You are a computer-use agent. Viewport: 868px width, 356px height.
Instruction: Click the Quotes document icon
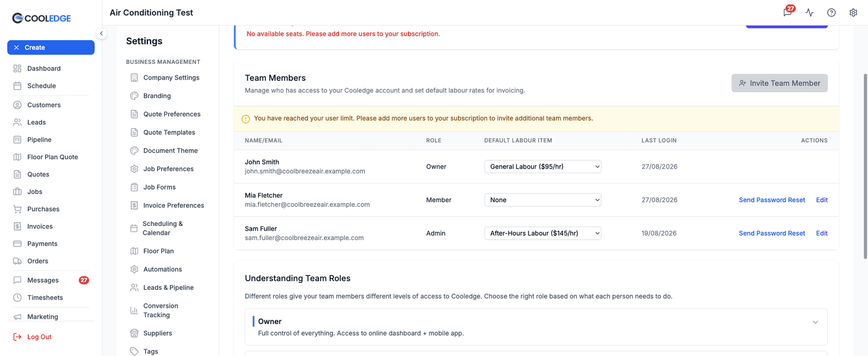click(x=17, y=174)
